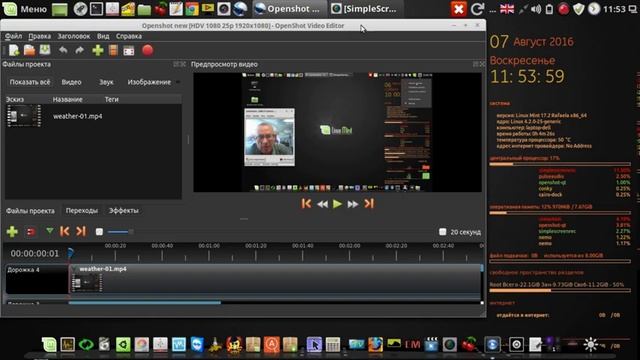Viewport: 640px width, 360px height.
Task: Switch to the Эффекты tab
Action: (x=124, y=211)
